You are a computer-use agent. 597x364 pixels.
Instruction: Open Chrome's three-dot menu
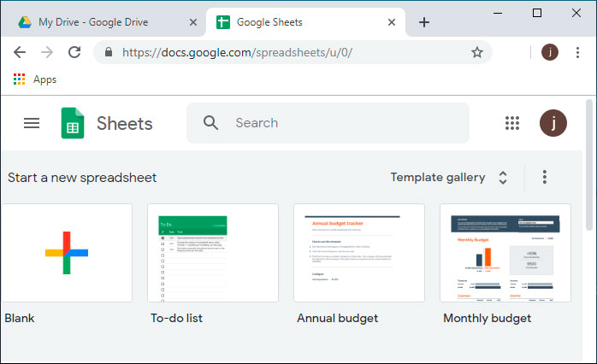tap(577, 52)
